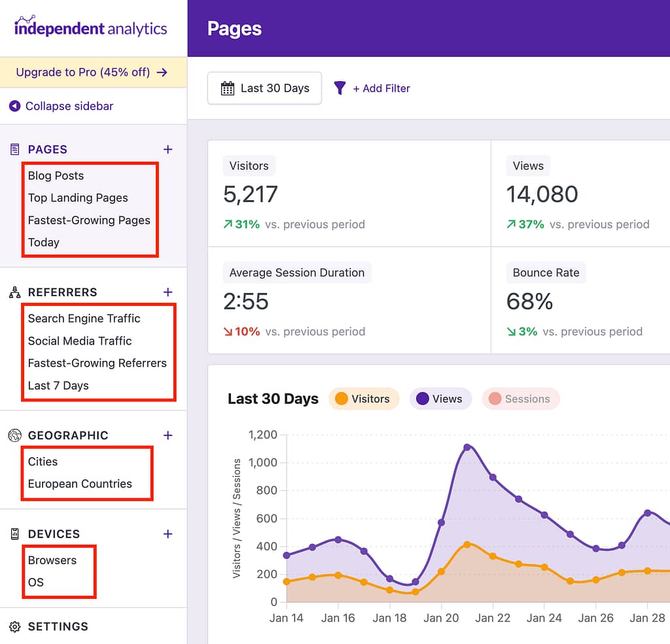Screen dimensions: 670x644
Task: Add a new Referrers report with plus icon
Action: (168, 292)
